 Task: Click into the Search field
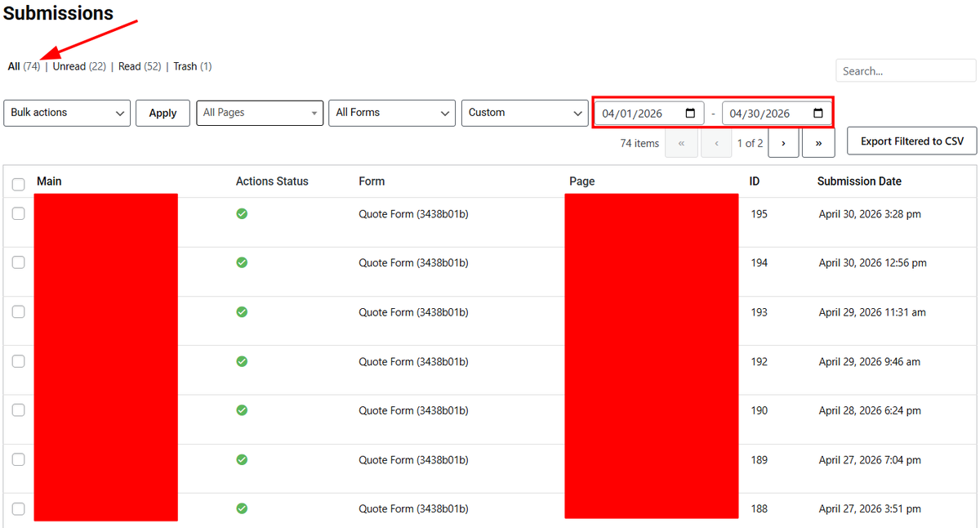point(906,71)
